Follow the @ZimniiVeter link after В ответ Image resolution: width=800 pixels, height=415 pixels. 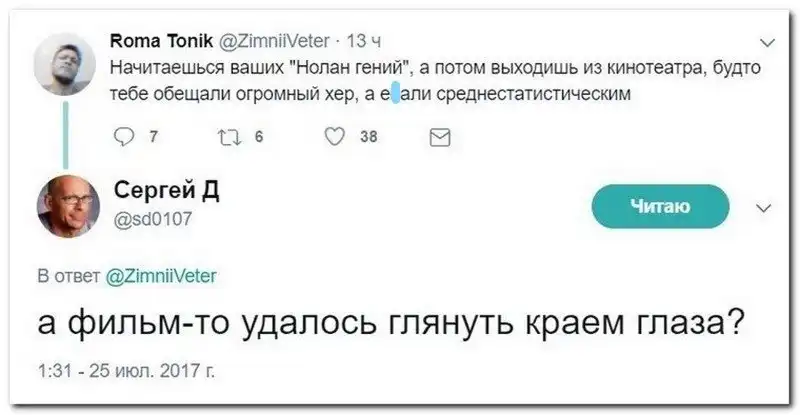click(x=160, y=275)
